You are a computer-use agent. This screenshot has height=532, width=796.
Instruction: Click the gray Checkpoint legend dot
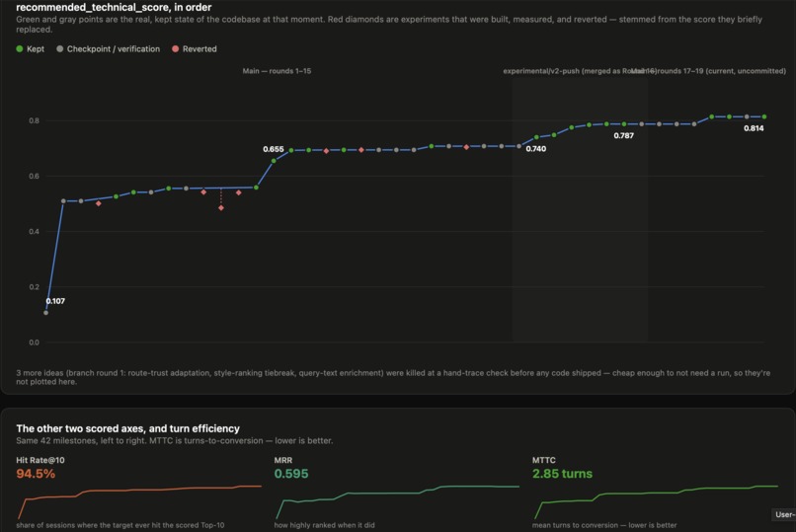pyautogui.click(x=60, y=49)
